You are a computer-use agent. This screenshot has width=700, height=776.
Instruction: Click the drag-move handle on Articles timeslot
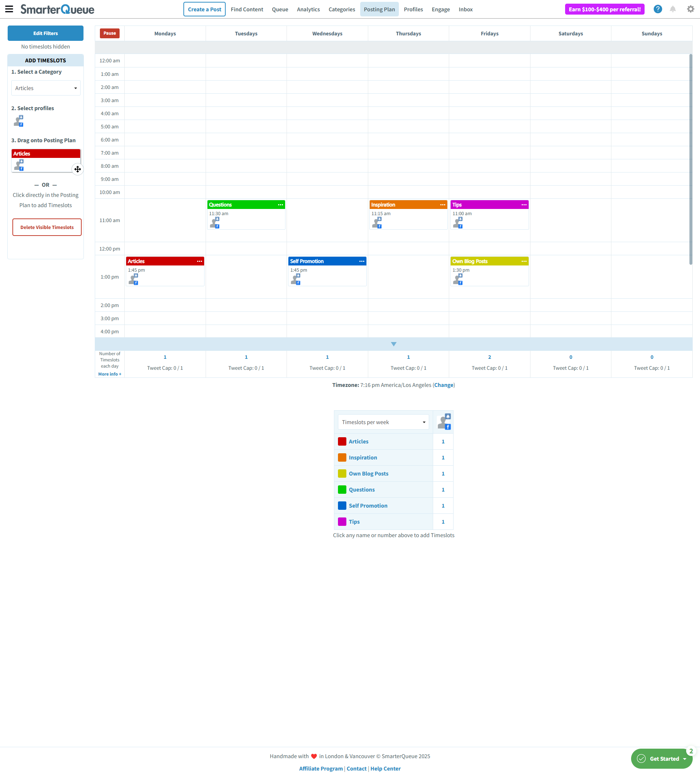click(78, 169)
